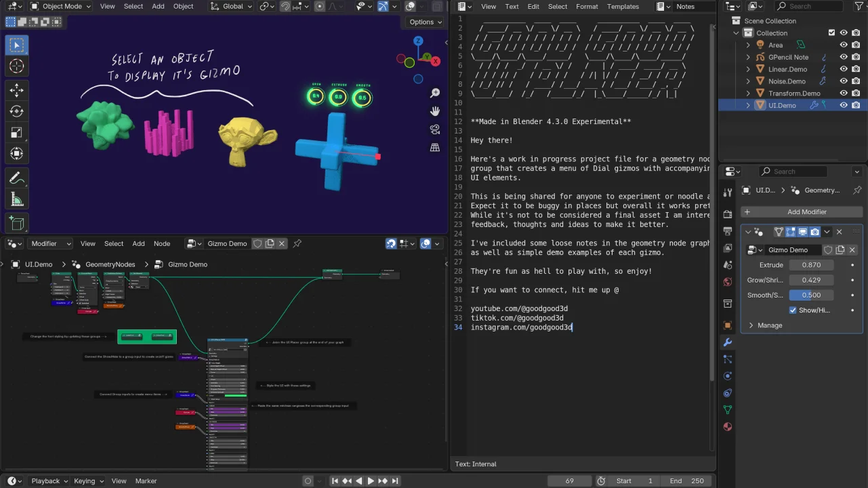Choose the Measure tool
Image resolution: width=868 pixels, height=488 pixels.
pos(17,199)
